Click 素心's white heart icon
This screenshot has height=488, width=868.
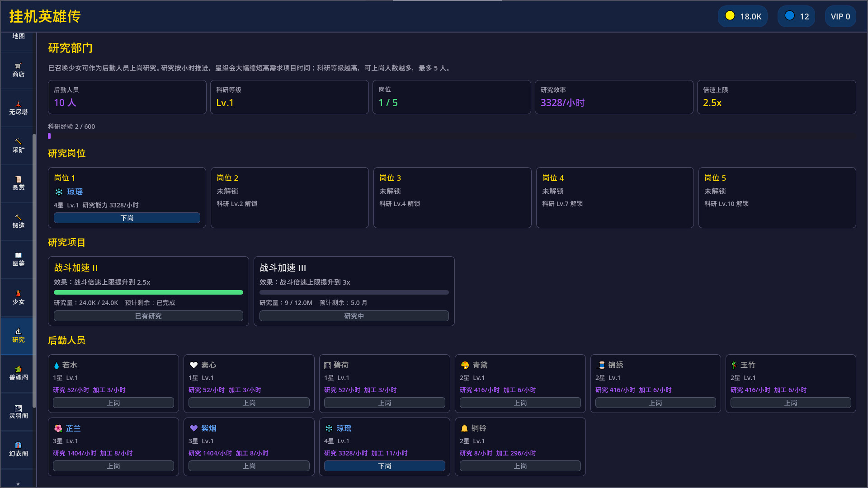point(193,365)
